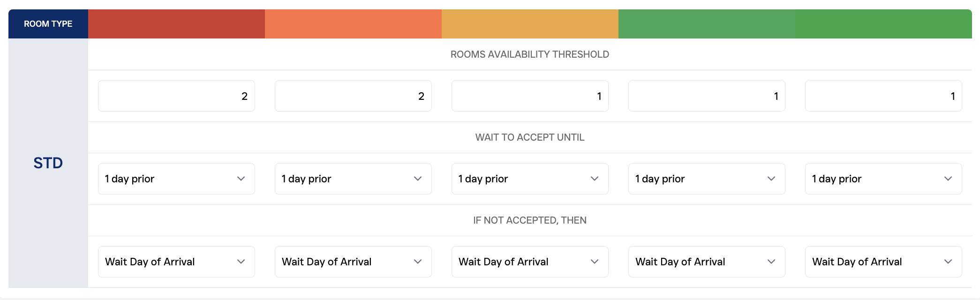Select the STD room type label
980x300 pixels.
point(48,163)
